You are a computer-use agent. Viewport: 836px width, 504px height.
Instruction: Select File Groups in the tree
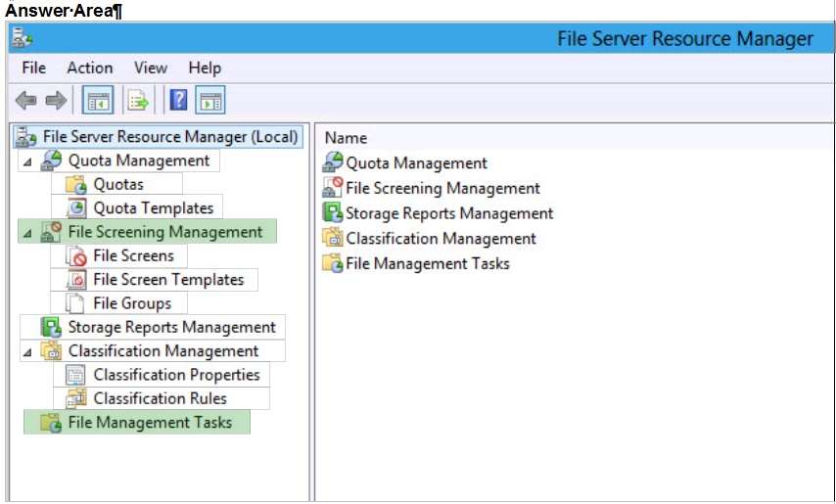coord(132,303)
